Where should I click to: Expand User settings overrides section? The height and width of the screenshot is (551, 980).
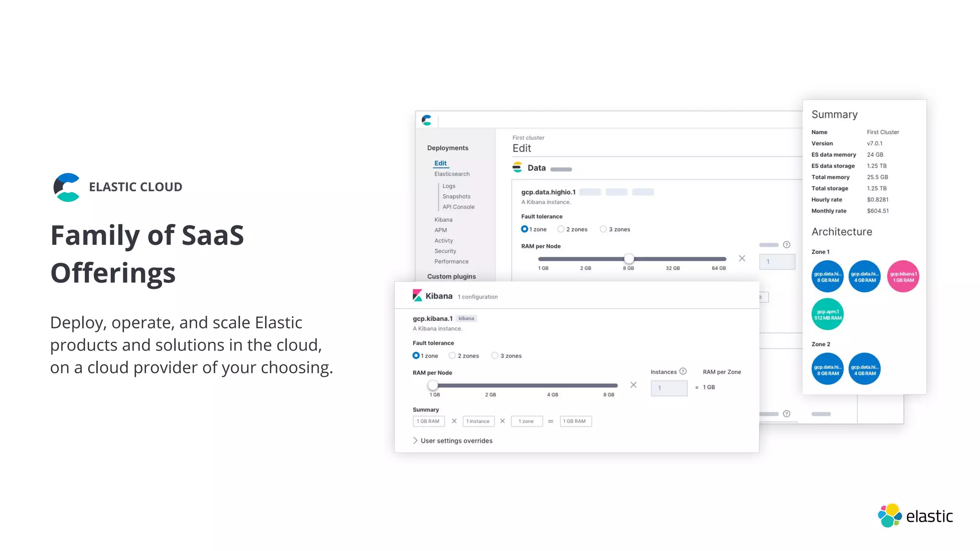click(453, 441)
